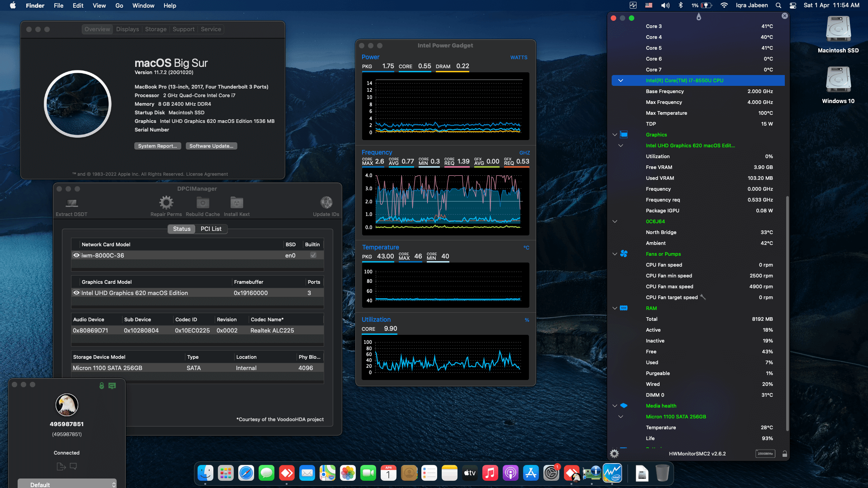The height and width of the screenshot is (488, 868).
Task: Open HWMonitorSMC2 preferences gear
Action: coord(614,454)
